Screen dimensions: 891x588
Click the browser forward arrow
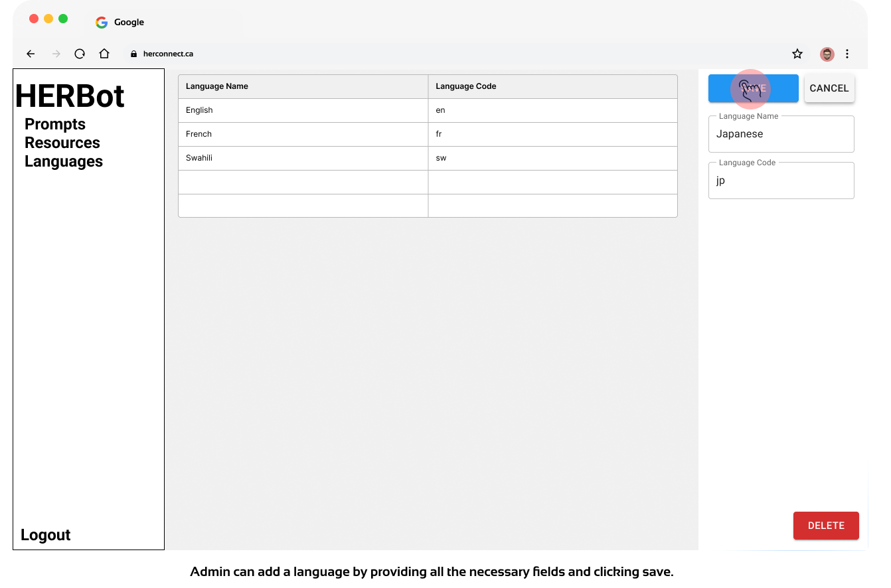point(56,54)
